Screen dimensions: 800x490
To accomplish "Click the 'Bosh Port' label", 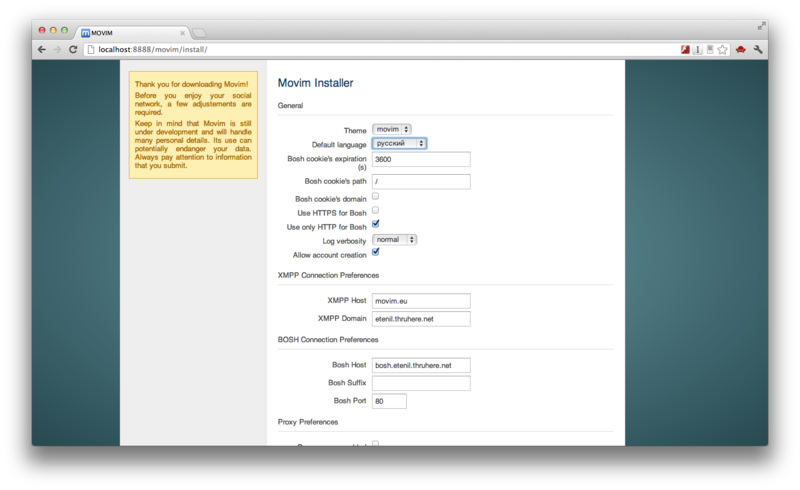I will point(349,400).
